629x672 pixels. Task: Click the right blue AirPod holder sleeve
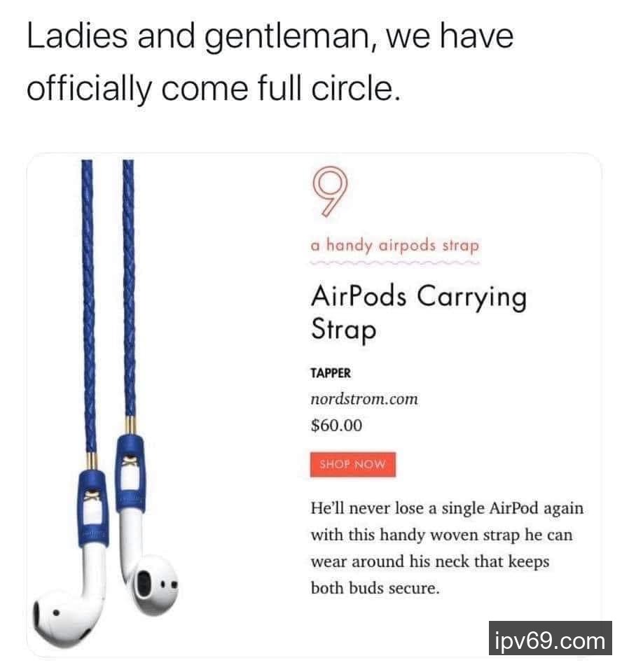coord(130,472)
